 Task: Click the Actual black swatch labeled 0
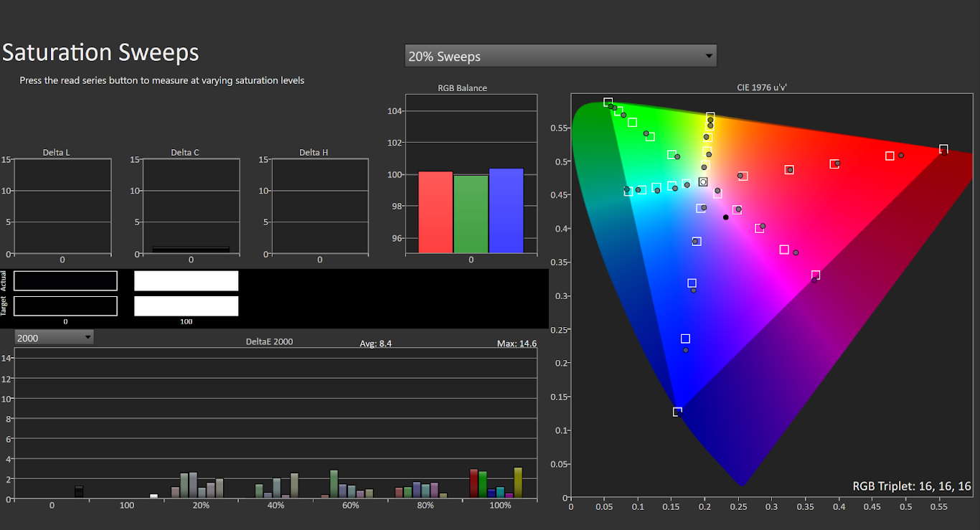tap(65, 281)
